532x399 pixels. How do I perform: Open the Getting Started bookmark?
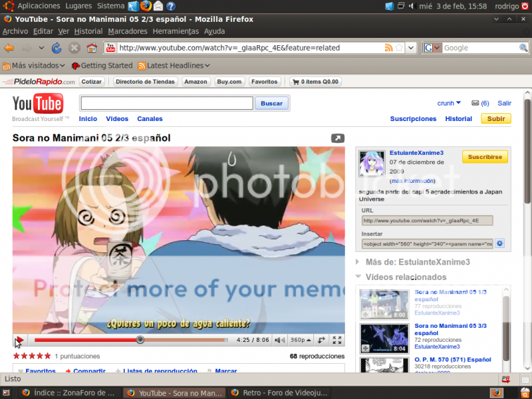tap(102, 65)
